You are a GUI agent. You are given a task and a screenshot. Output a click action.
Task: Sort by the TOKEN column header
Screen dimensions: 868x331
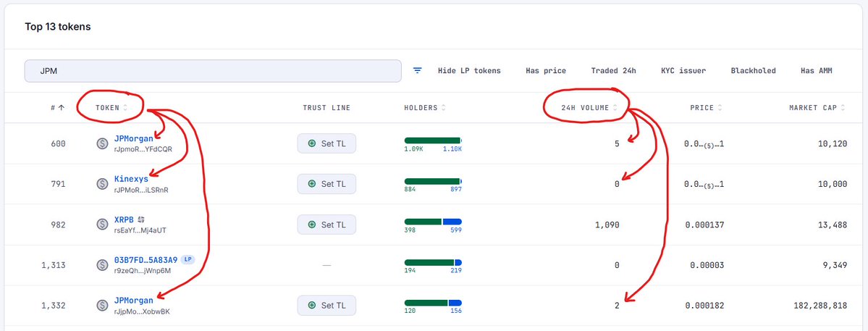(111, 108)
